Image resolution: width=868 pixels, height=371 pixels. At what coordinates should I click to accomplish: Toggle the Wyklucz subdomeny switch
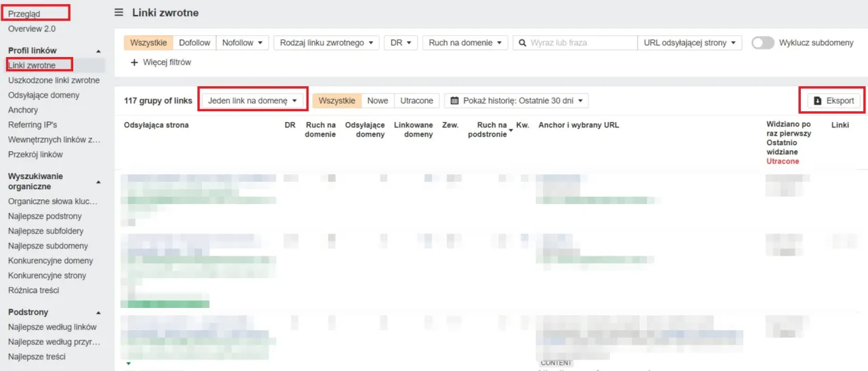(763, 43)
